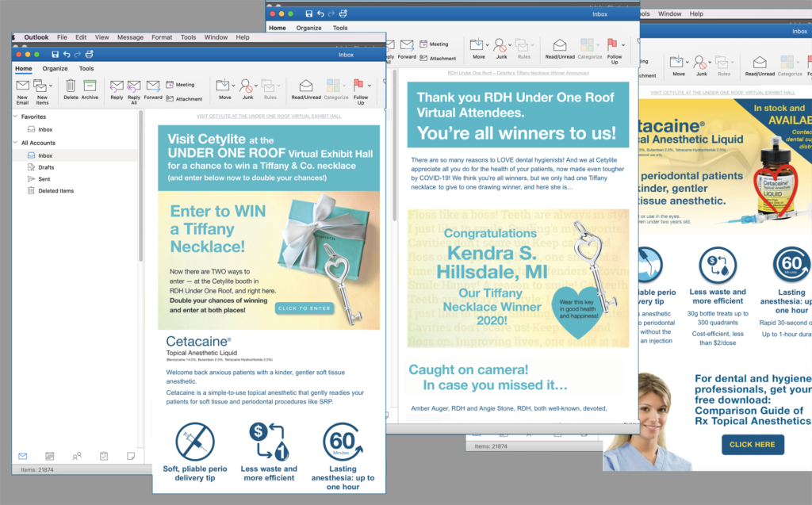This screenshot has height=505, width=812.
Task: Collapse the Favorites section in the sidebar
Action: (16, 117)
